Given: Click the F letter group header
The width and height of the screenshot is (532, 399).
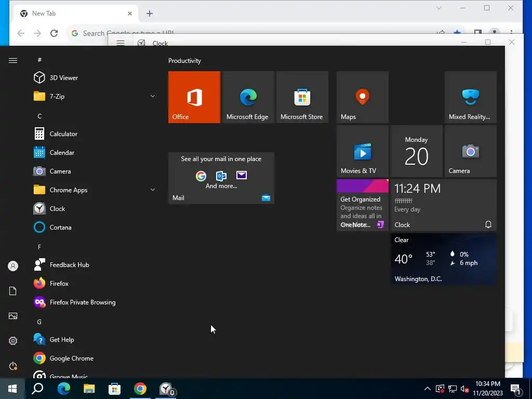Looking at the screenshot, I should 39,247.
